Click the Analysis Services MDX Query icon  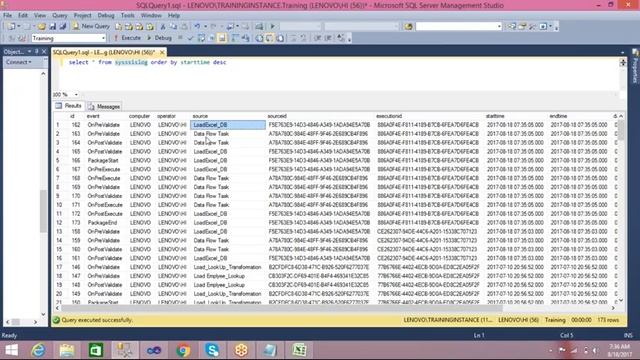pos(129,27)
